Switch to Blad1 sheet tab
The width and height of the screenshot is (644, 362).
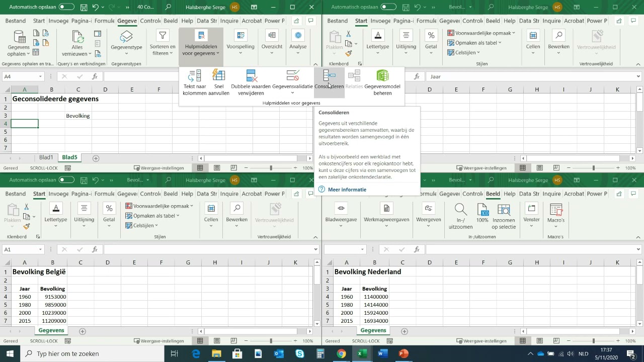pos(46,157)
